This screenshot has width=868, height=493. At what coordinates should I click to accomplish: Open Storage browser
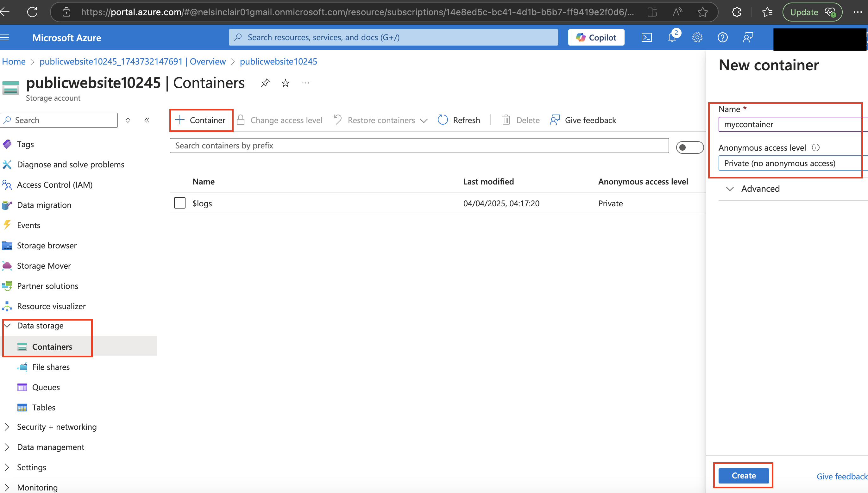tap(47, 246)
